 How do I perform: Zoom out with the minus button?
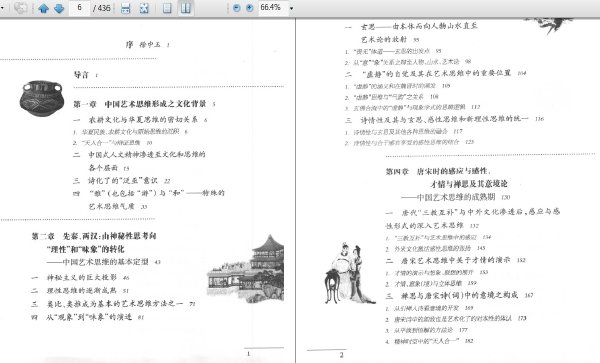[236, 8]
